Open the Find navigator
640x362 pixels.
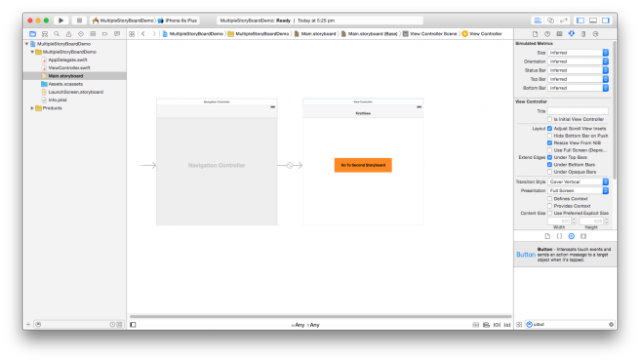pyautogui.click(x=57, y=34)
